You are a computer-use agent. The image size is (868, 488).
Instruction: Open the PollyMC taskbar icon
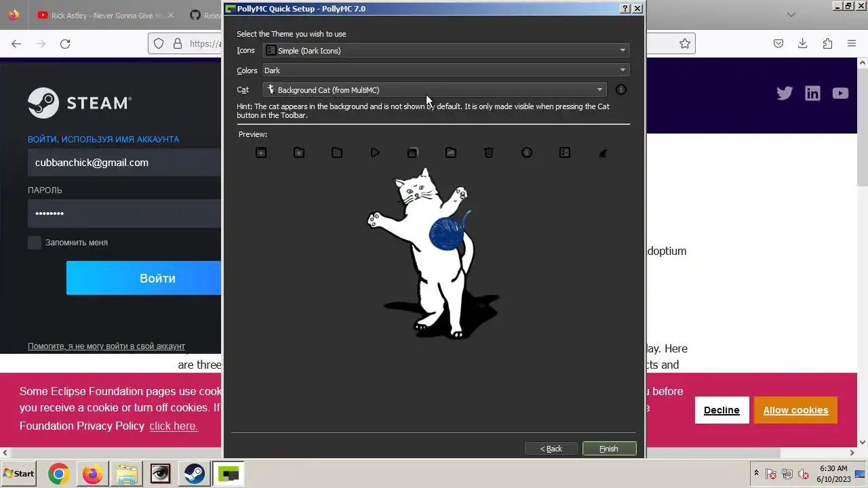tap(229, 474)
